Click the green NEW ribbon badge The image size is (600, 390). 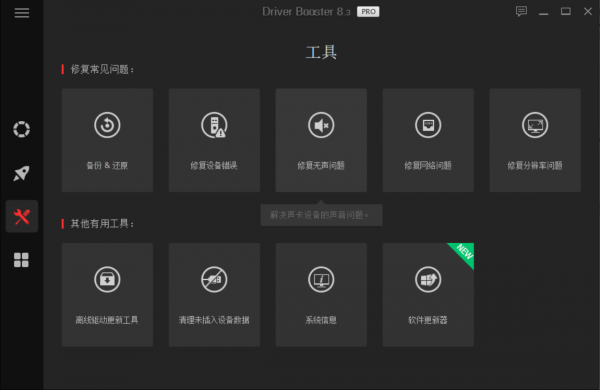[x=464, y=253]
